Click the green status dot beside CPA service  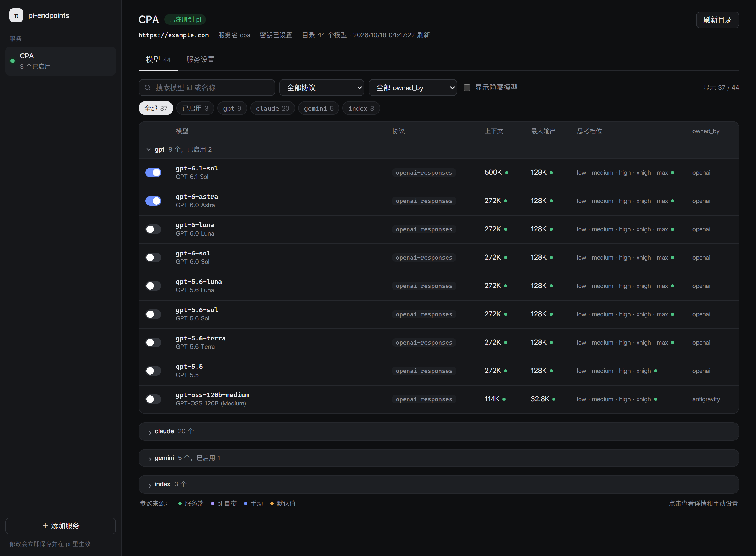[x=13, y=61]
